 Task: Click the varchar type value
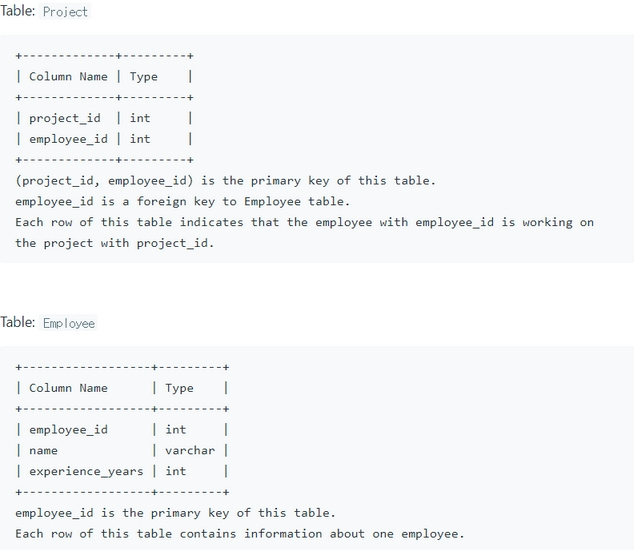pyautogui.click(x=190, y=451)
